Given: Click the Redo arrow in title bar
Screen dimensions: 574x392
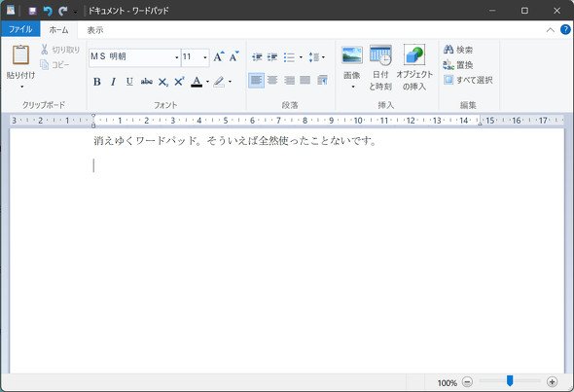Looking at the screenshot, I should tap(63, 11).
